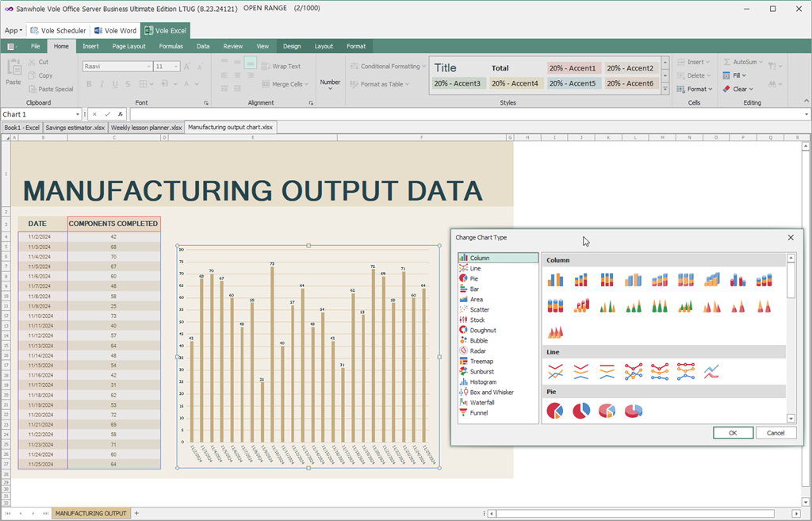
Task: Click the Fill tool in Editing group
Action: (735, 75)
